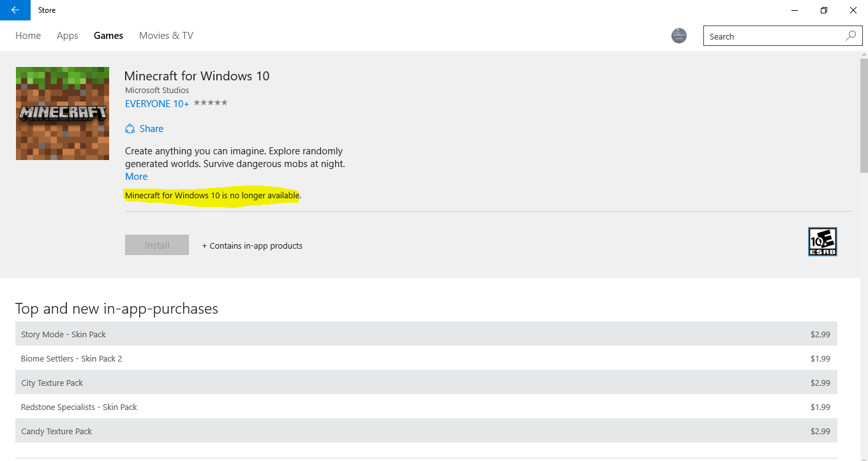
Task: Click the Microsoft Studios publisher name
Action: tap(157, 90)
